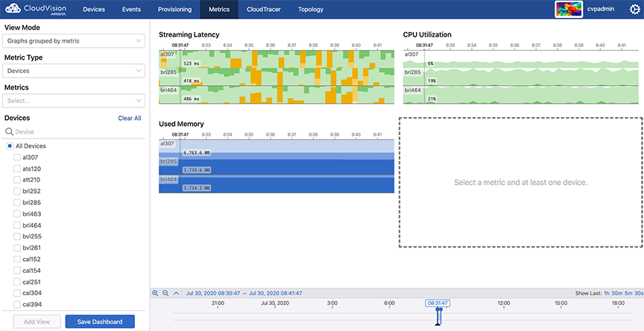
Task: Click the bri464 row in Used Memory
Action: [277, 184]
